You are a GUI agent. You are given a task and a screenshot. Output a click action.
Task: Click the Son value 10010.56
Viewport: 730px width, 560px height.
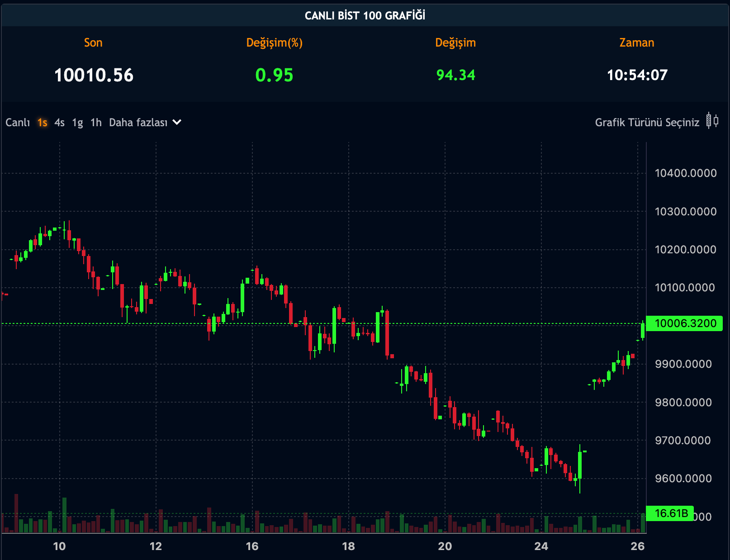pyautogui.click(x=94, y=75)
